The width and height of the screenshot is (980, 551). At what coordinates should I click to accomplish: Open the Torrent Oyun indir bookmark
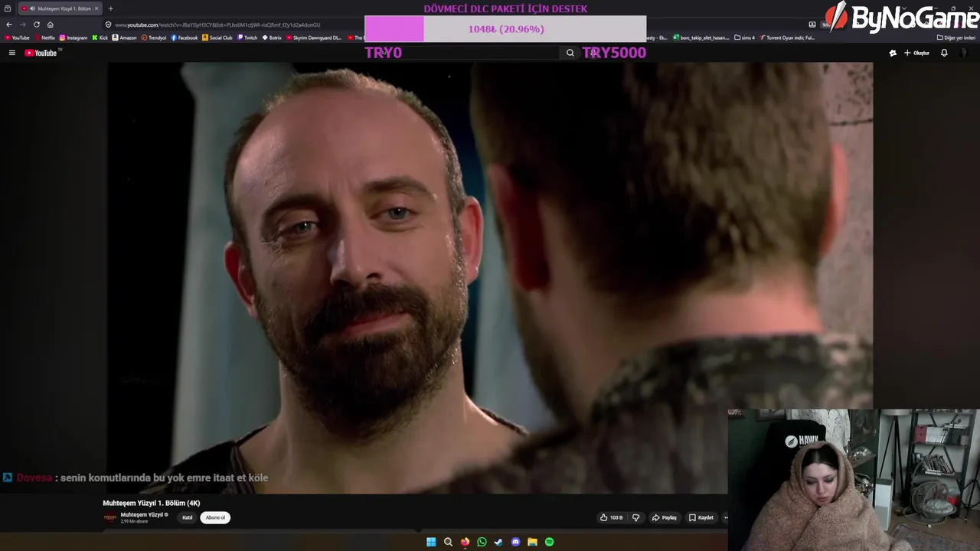(x=787, y=37)
